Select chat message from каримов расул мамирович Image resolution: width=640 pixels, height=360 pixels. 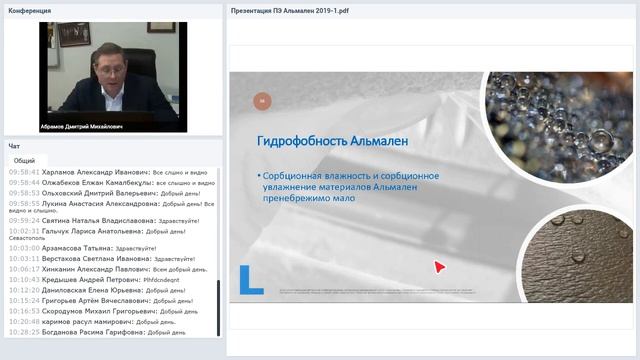point(92,322)
